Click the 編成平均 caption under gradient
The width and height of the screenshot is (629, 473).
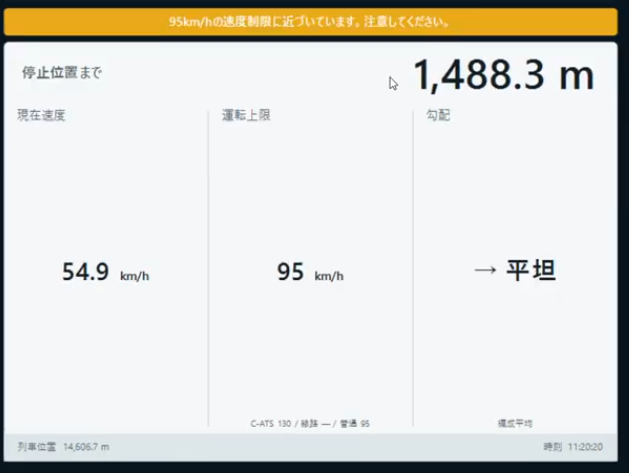point(515,424)
